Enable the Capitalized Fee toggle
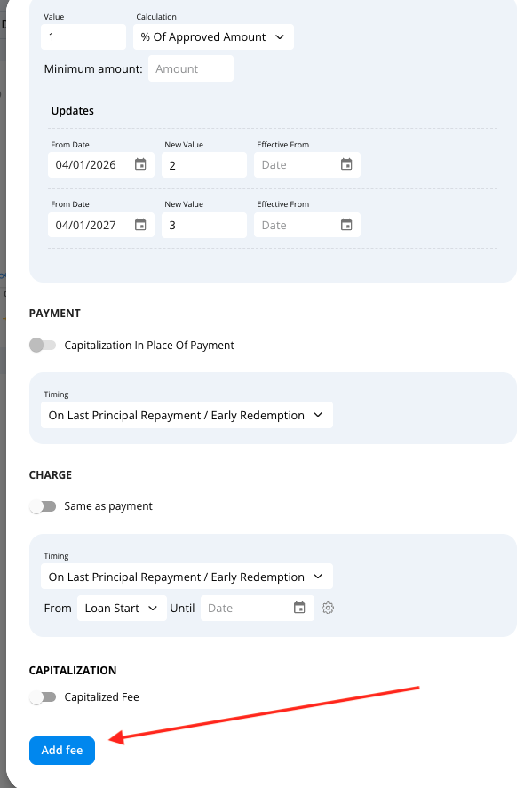This screenshot has width=532, height=788. (x=43, y=696)
